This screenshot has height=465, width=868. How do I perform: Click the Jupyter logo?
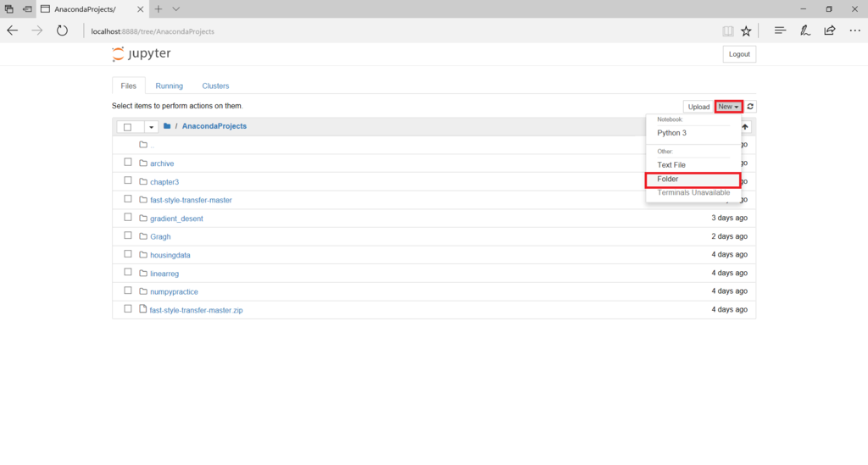tap(142, 53)
